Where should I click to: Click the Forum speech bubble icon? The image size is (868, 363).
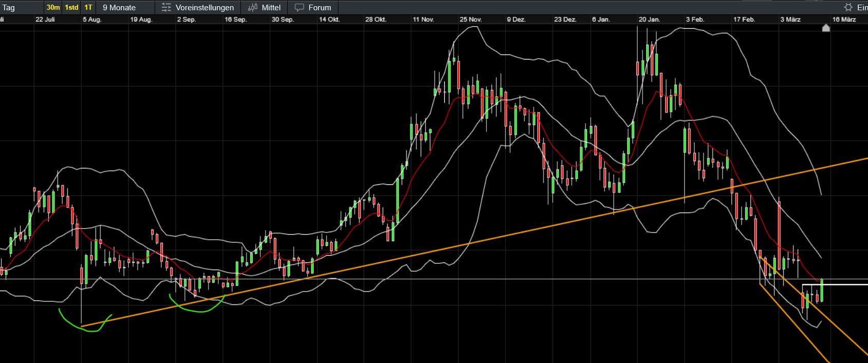299,8
